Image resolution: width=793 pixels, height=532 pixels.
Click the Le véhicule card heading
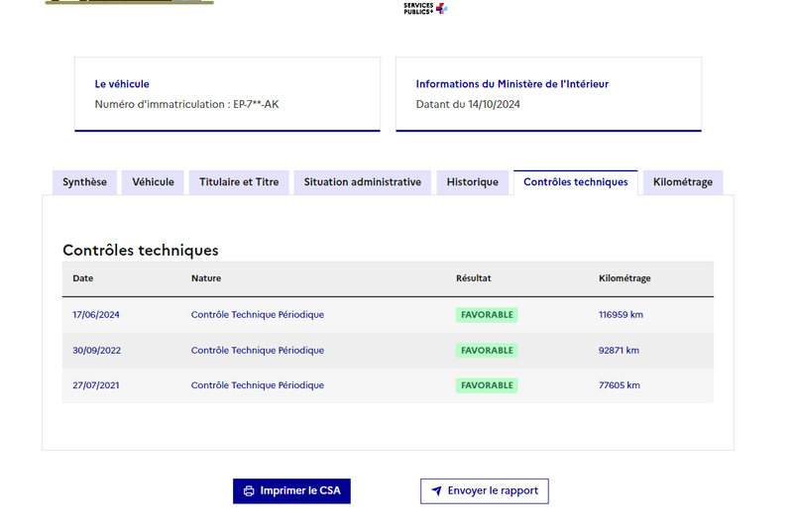pos(122,84)
